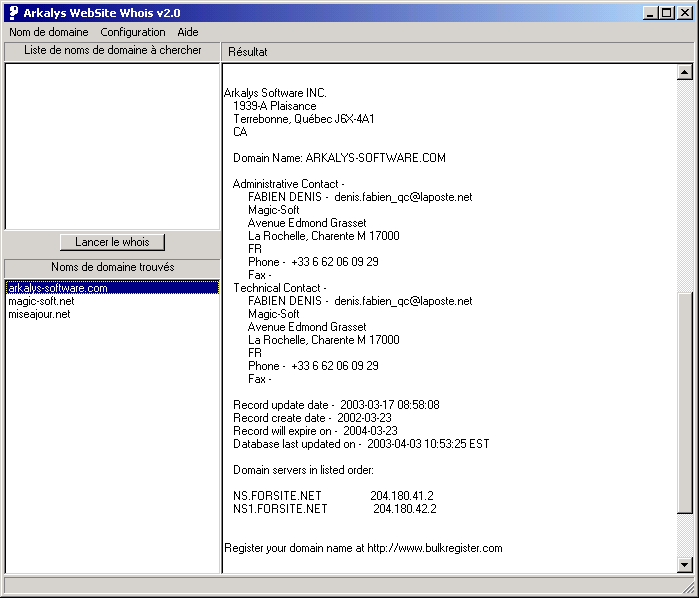Click the Résultat column header
Screen dimensions: 699x598
pos(457,52)
